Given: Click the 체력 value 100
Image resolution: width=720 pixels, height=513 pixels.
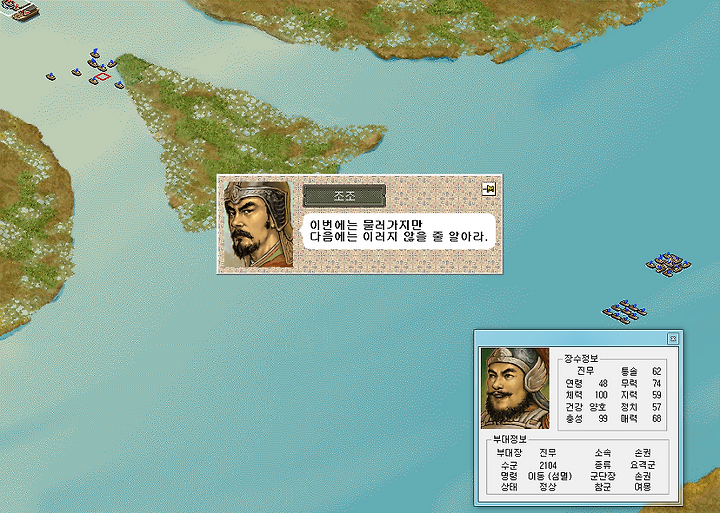Looking at the screenshot, I should coord(601,395).
